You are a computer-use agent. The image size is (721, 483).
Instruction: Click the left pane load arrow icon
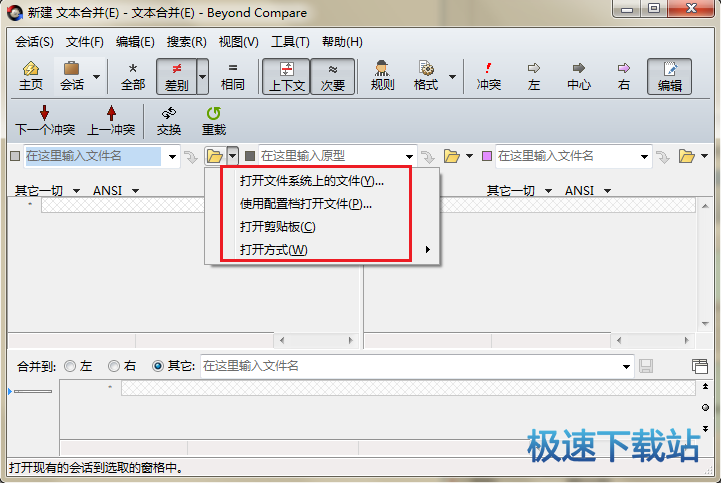point(190,157)
